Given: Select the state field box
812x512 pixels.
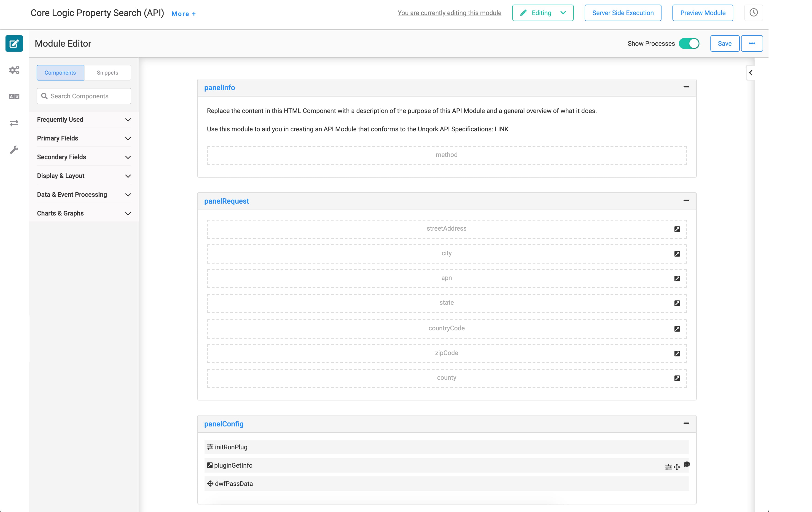Looking at the screenshot, I should coord(447,303).
